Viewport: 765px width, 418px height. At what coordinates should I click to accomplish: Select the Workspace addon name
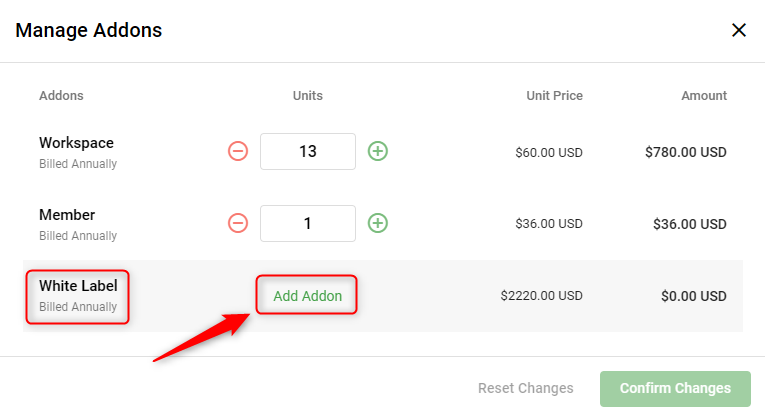(x=76, y=143)
